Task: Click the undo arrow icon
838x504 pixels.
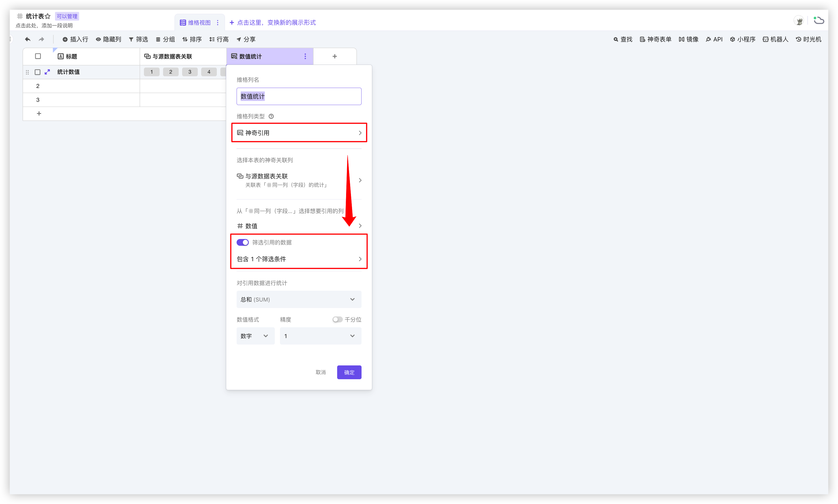Action: point(28,40)
